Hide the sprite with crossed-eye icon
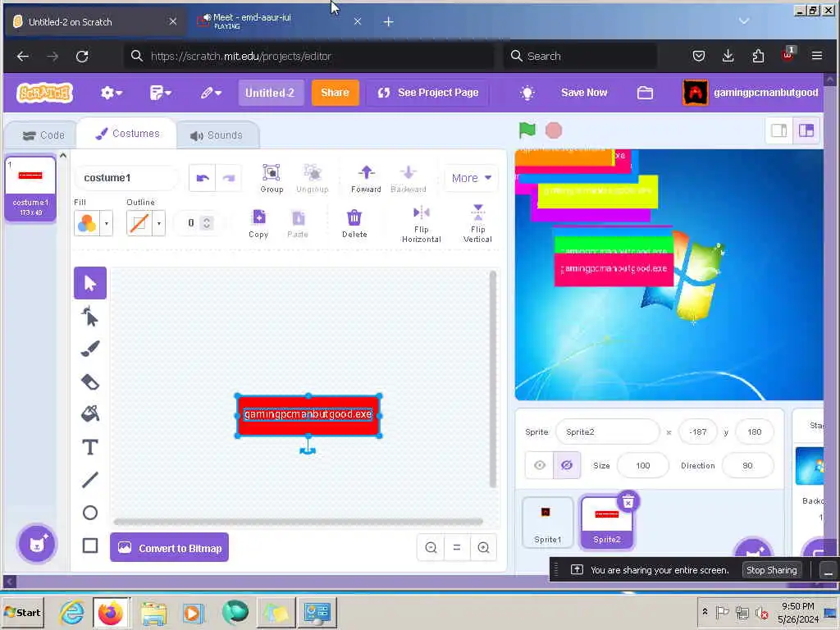 click(x=566, y=465)
